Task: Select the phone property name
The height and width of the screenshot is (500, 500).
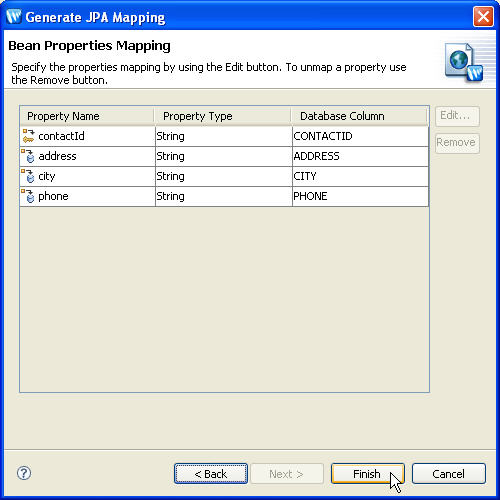Action: 53,196
